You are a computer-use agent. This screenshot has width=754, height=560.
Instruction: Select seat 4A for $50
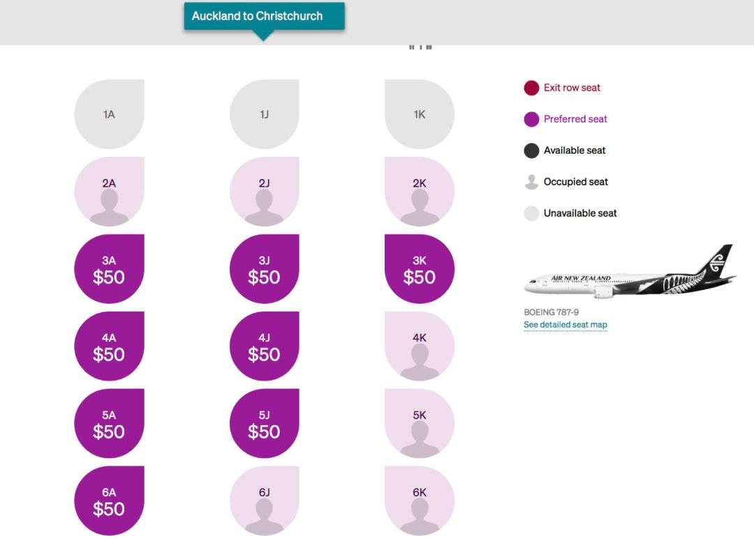(x=109, y=346)
